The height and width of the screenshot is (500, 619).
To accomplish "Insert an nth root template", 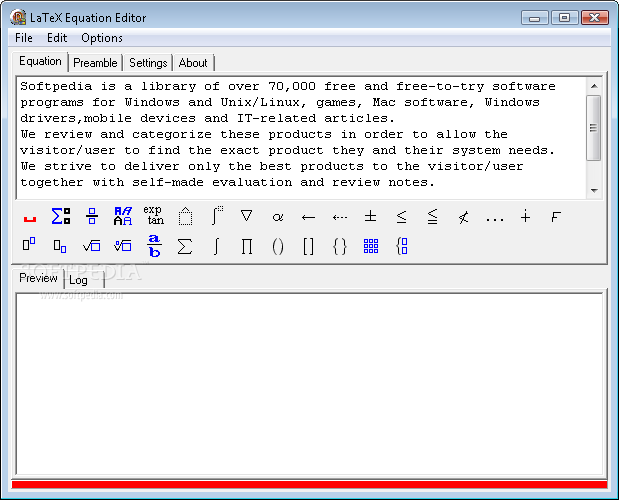I will (x=123, y=246).
